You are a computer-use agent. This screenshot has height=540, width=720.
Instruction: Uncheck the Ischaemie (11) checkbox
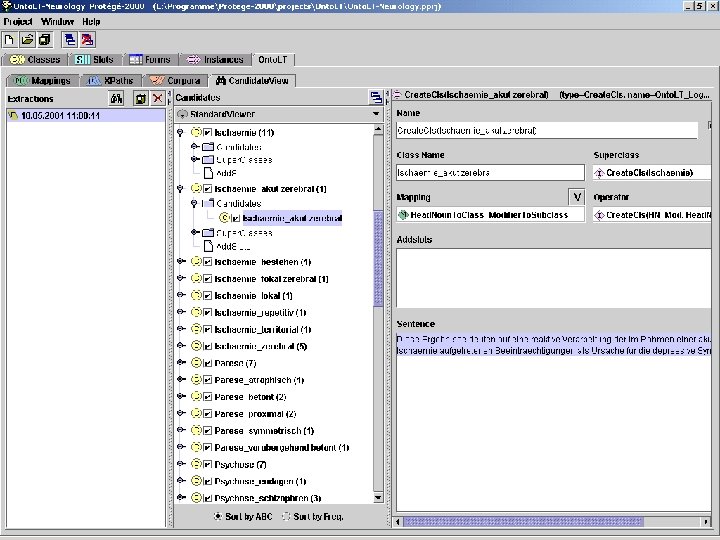tap(207, 132)
